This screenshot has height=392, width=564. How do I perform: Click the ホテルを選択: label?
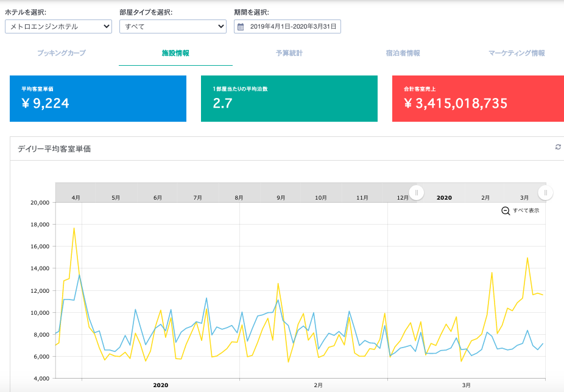pos(26,12)
